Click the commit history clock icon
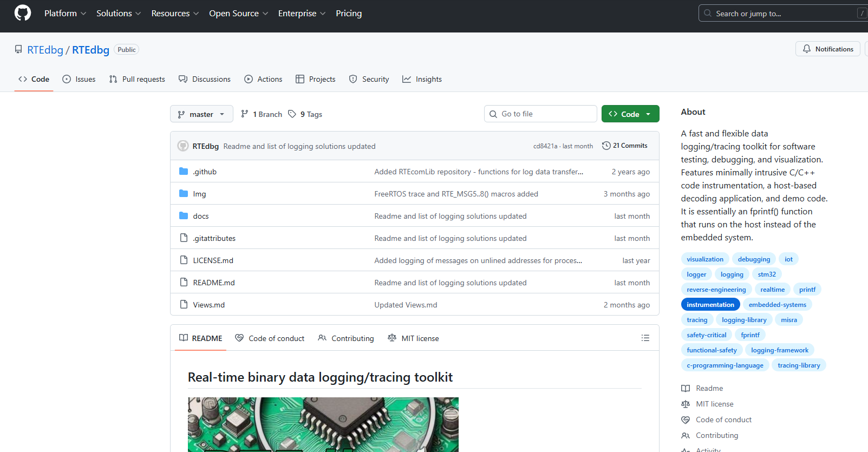Screen dimensions: 868x452 606,146
